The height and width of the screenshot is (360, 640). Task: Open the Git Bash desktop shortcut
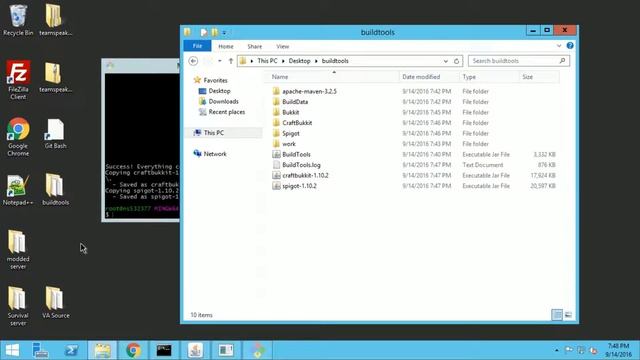click(55, 133)
